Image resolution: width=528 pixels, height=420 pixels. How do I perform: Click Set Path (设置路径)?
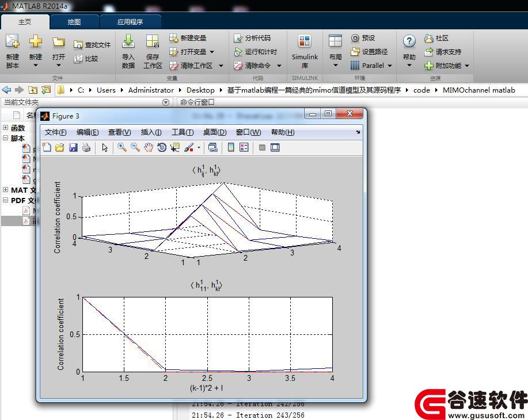[370, 52]
